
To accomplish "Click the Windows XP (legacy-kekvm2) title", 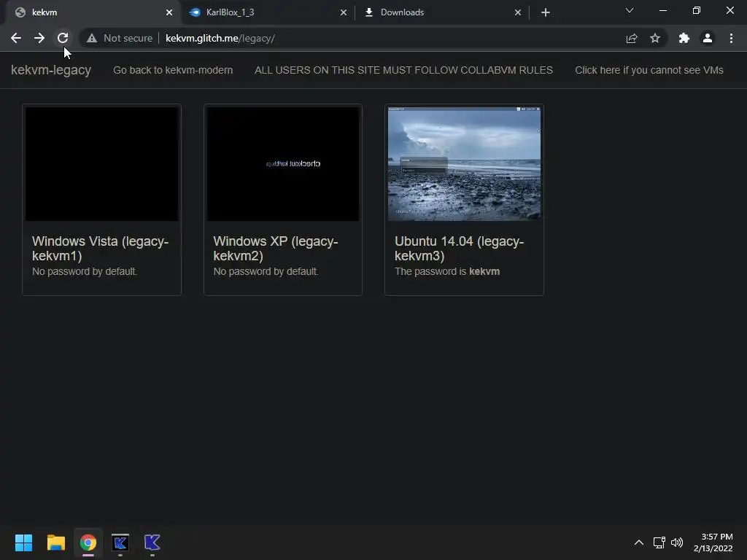I will tap(275, 249).
